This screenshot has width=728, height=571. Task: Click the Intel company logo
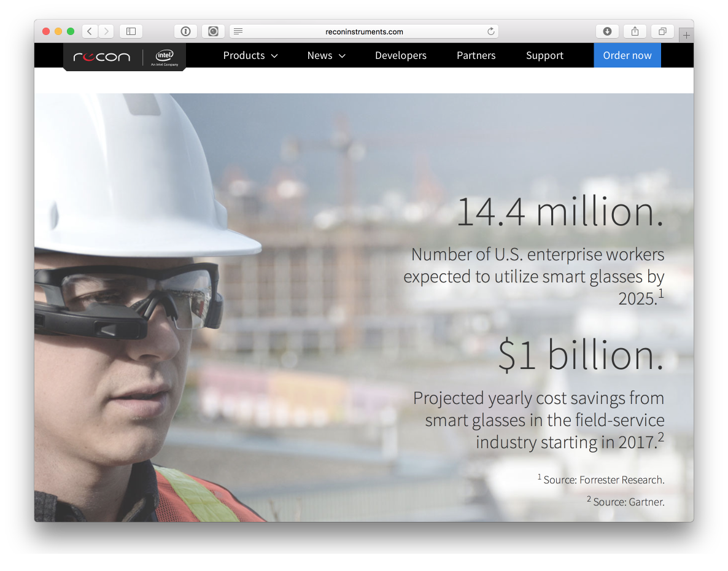tap(164, 57)
